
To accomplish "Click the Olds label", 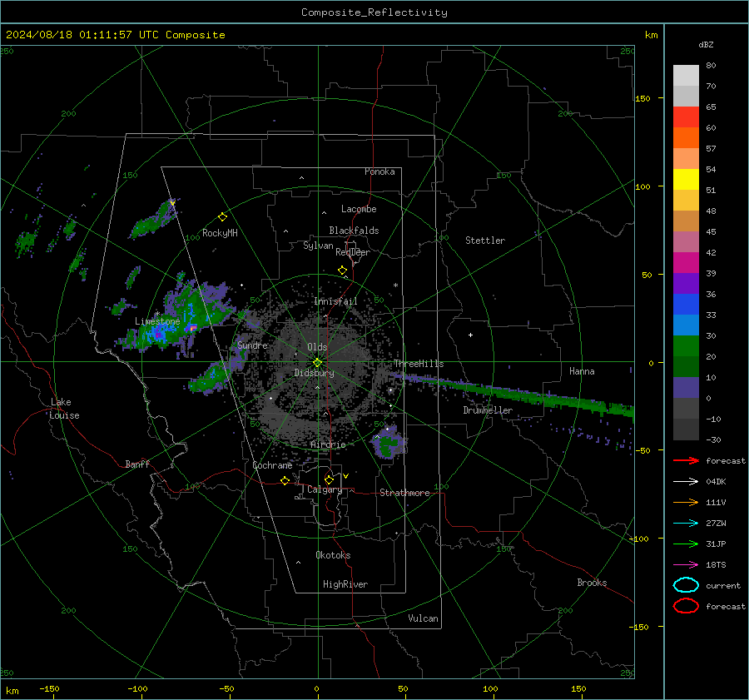I will click(x=317, y=347).
